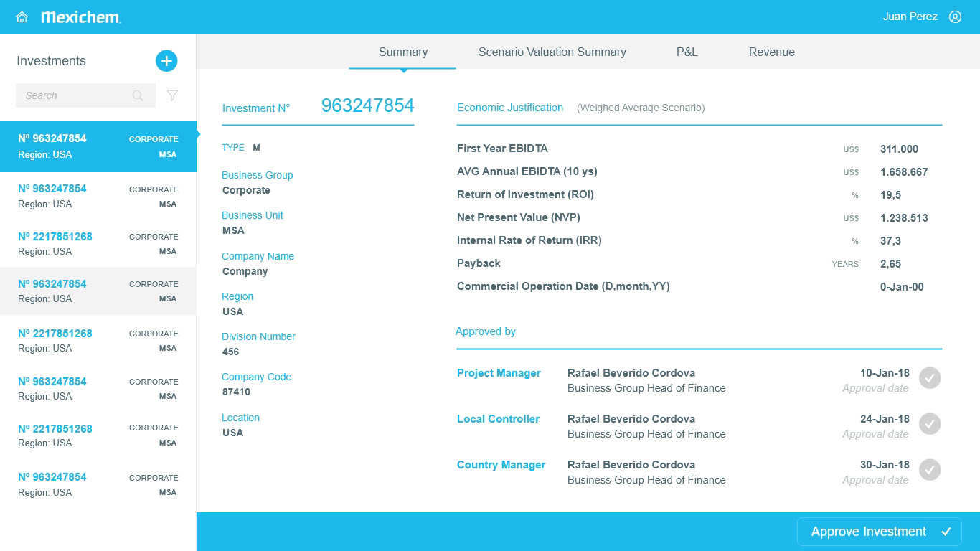The image size is (980, 551).
Task: Click the approval date 30-Jan-18
Action: point(885,465)
